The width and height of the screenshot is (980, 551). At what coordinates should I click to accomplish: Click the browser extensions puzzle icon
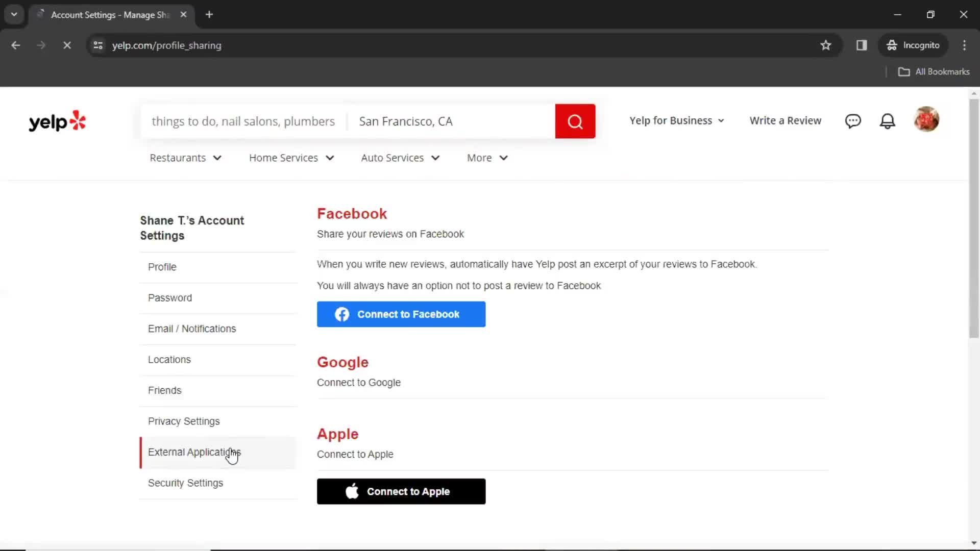coord(862,45)
